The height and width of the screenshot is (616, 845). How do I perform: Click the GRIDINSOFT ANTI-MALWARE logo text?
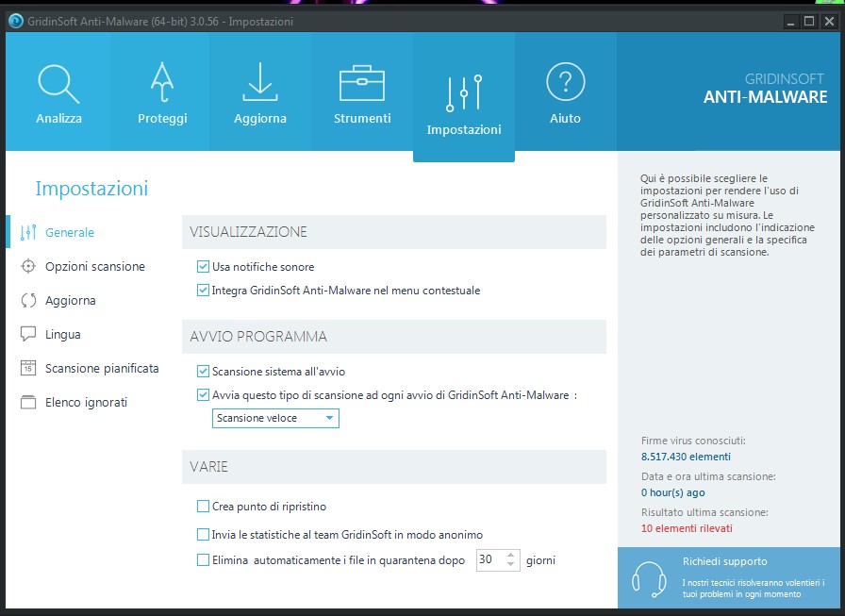point(765,89)
